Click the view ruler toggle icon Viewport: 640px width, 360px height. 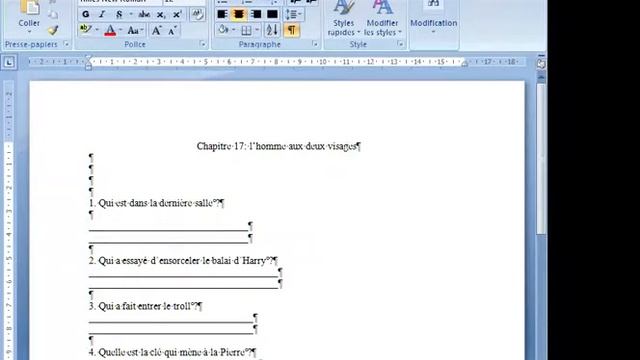point(541,63)
